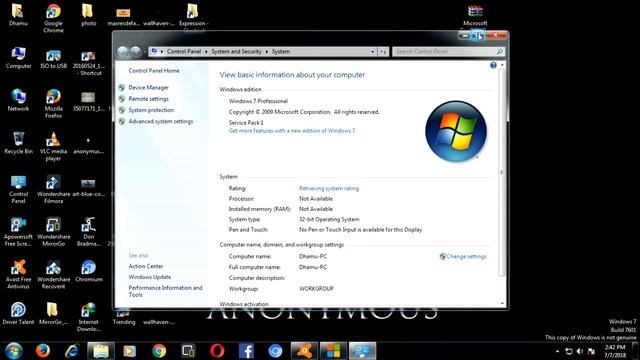Click the window scrollbar down arrow

point(502,303)
